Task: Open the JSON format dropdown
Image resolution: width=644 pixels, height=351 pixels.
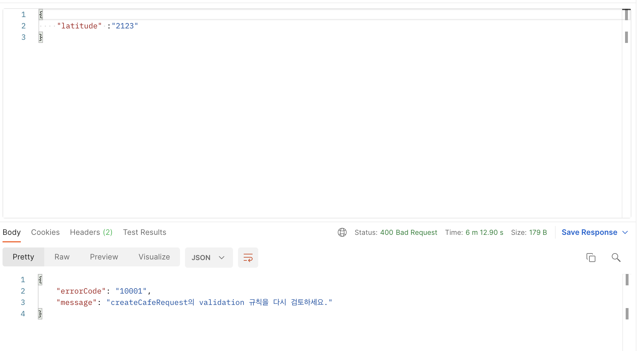Action: click(x=209, y=258)
